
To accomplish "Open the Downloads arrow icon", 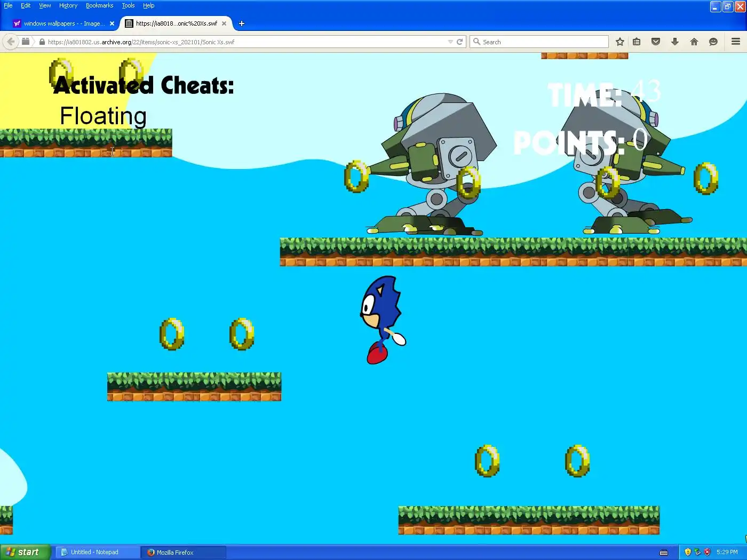I will coord(675,42).
